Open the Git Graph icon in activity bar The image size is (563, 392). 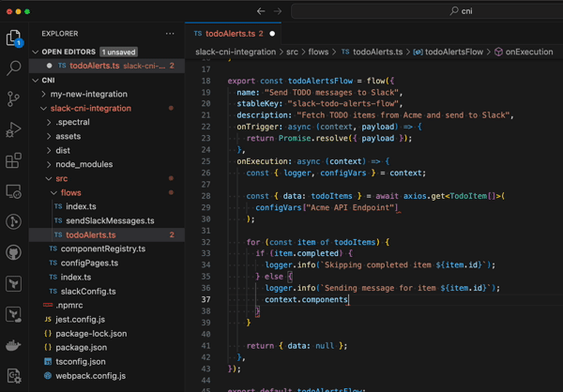coord(14,222)
